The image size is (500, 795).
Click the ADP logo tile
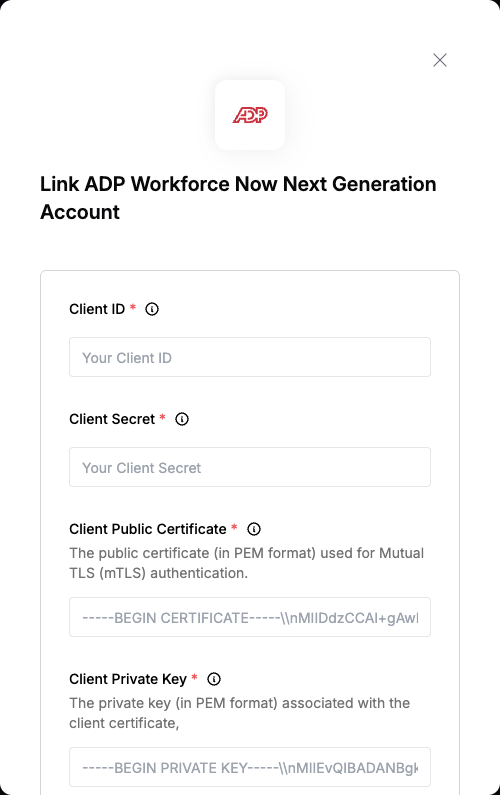250,115
